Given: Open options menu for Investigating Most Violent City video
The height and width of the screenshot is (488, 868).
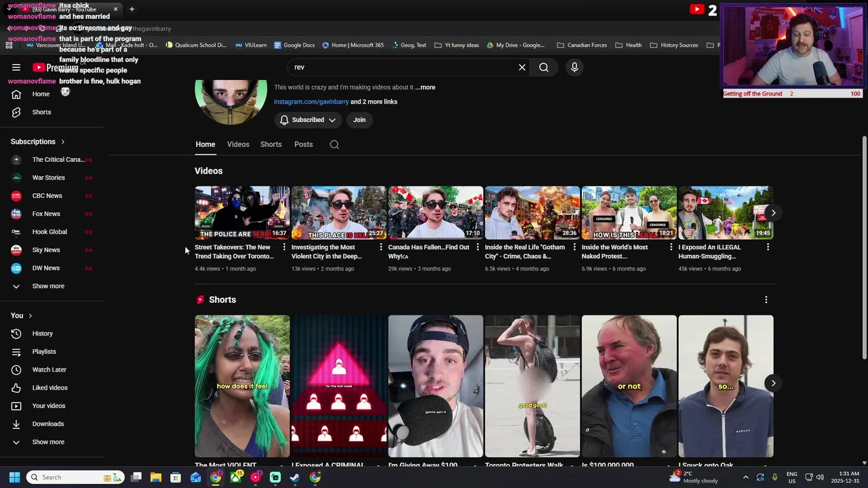Looking at the screenshot, I should coord(380,247).
